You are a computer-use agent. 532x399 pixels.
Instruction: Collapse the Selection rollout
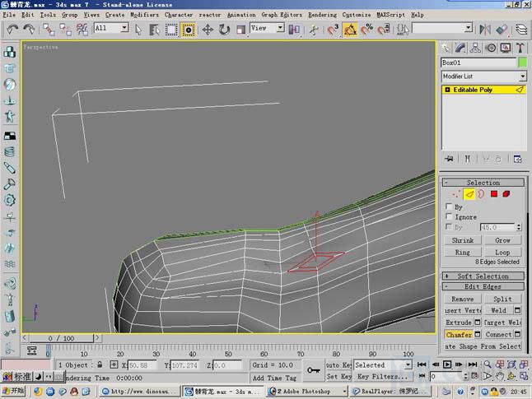tap(483, 183)
